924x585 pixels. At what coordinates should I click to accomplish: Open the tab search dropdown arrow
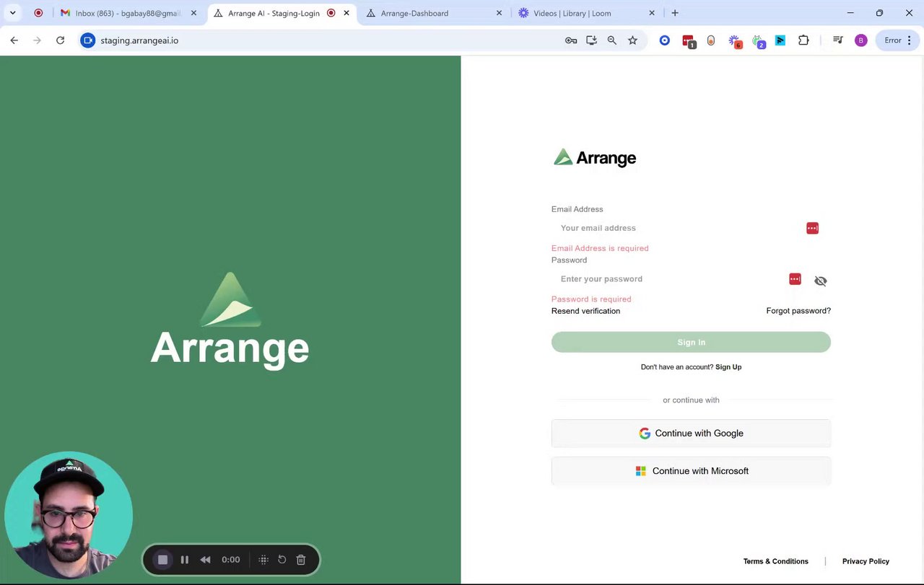[13, 13]
